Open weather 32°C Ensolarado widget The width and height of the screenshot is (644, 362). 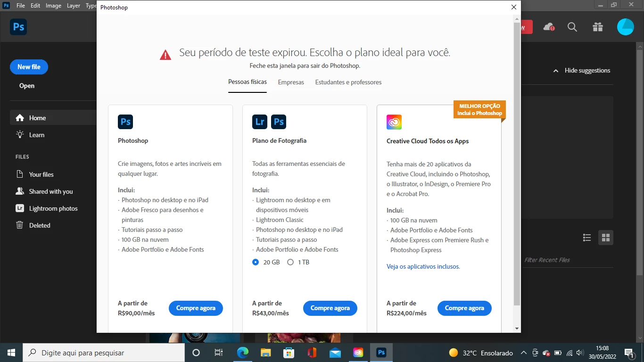coord(481,353)
